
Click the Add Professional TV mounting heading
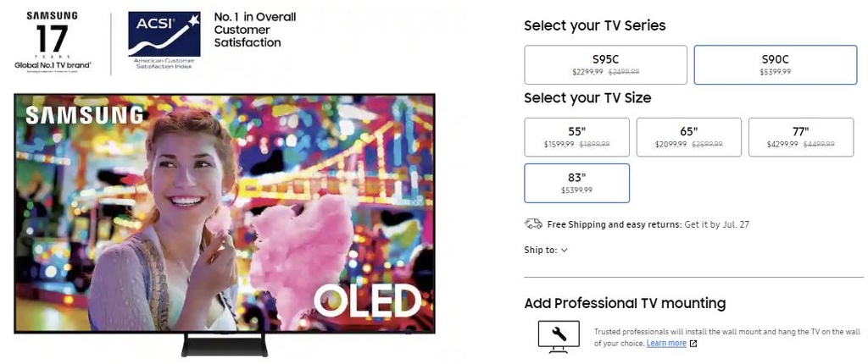pos(625,303)
